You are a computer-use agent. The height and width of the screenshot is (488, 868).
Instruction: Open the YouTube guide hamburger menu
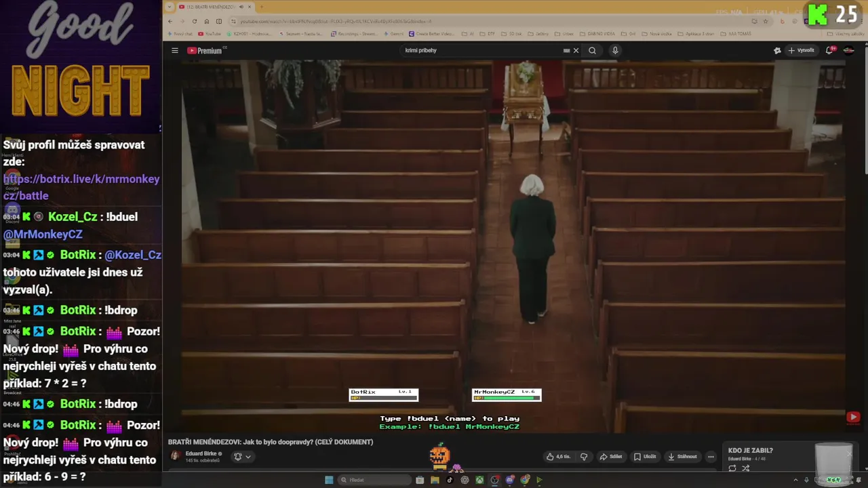click(174, 50)
